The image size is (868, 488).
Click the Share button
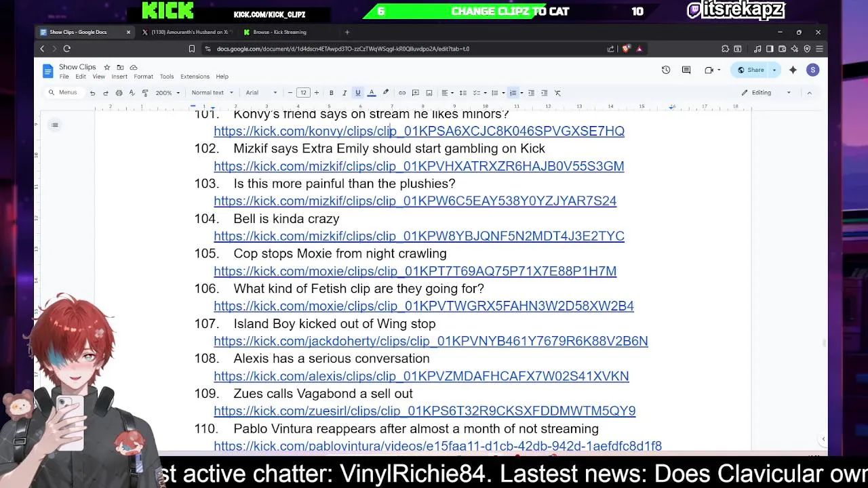[751, 70]
